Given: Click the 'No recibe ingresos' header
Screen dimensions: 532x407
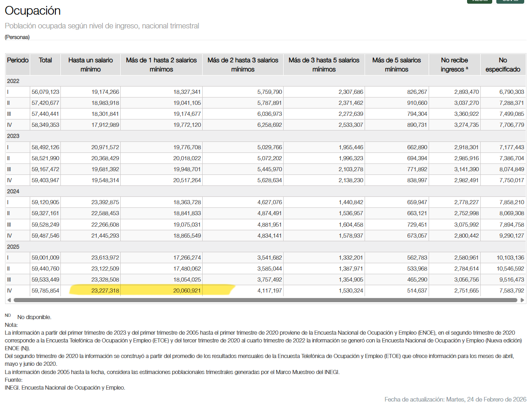Looking at the screenshot, I should pos(455,65).
